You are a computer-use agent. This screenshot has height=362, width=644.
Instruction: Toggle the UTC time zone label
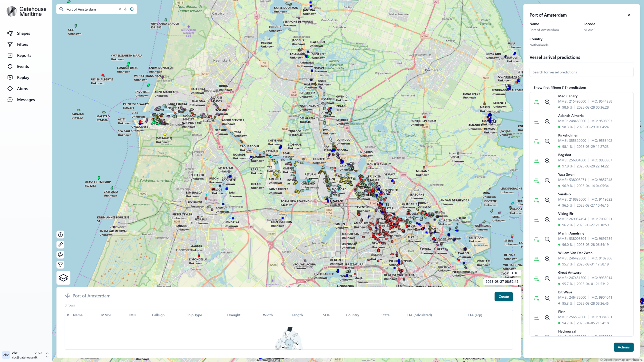pos(515,273)
